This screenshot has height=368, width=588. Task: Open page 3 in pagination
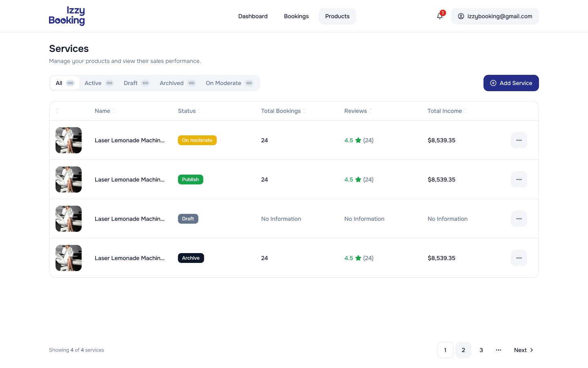click(x=481, y=350)
